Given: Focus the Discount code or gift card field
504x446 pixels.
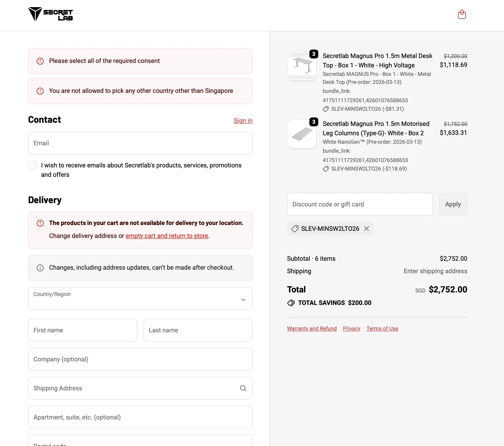Looking at the screenshot, I should [x=360, y=204].
